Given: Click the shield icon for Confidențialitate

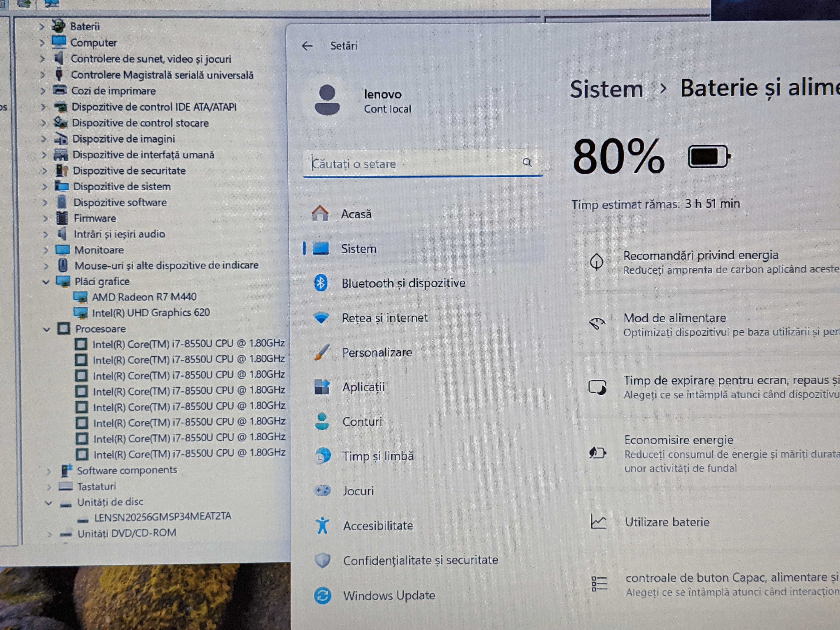Looking at the screenshot, I should coord(323,560).
